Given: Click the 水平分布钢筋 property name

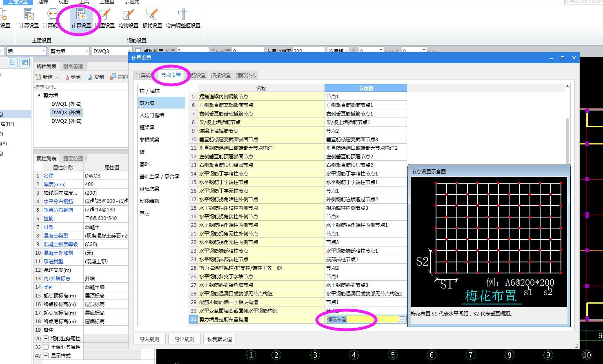Looking at the screenshot, I should tap(58, 201).
